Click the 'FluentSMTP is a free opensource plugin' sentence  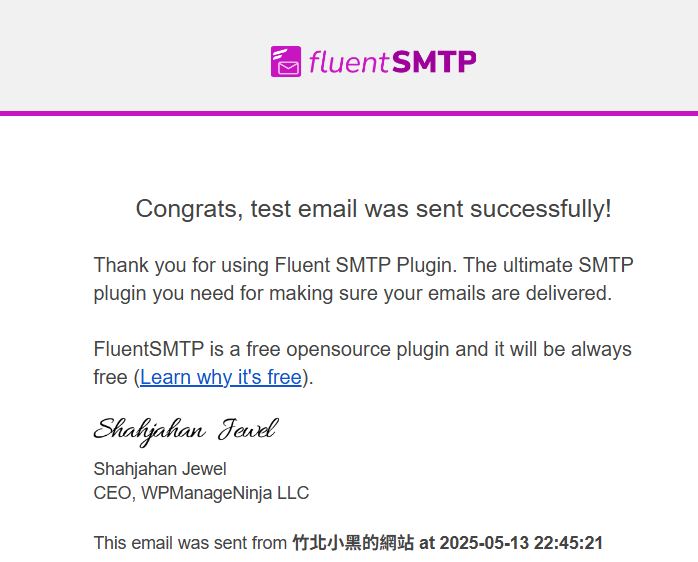click(x=362, y=363)
